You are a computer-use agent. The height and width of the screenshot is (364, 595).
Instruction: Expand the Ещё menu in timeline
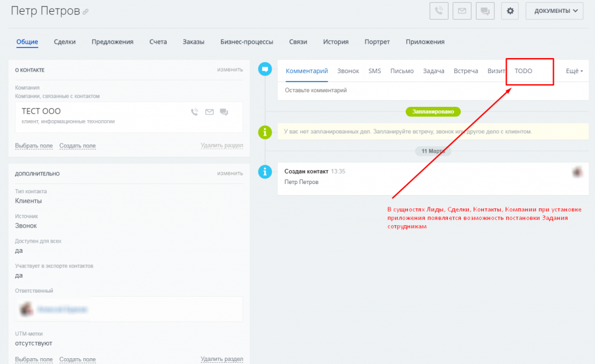(574, 71)
